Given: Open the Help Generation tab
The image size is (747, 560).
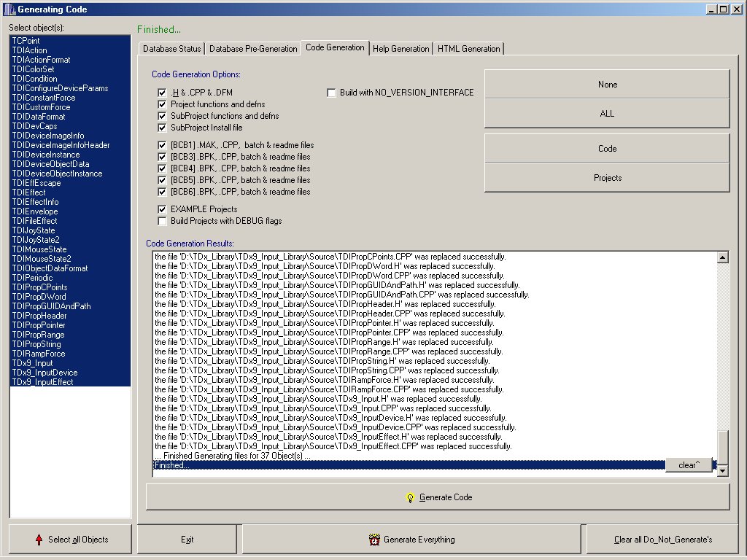Looking at the screenshot, I should 400,49.
